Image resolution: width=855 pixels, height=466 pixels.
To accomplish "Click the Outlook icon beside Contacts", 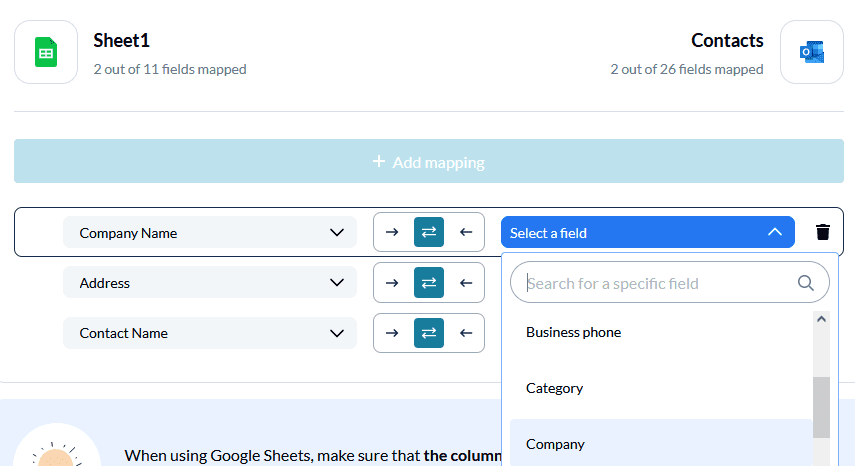I will coord(812,52).
